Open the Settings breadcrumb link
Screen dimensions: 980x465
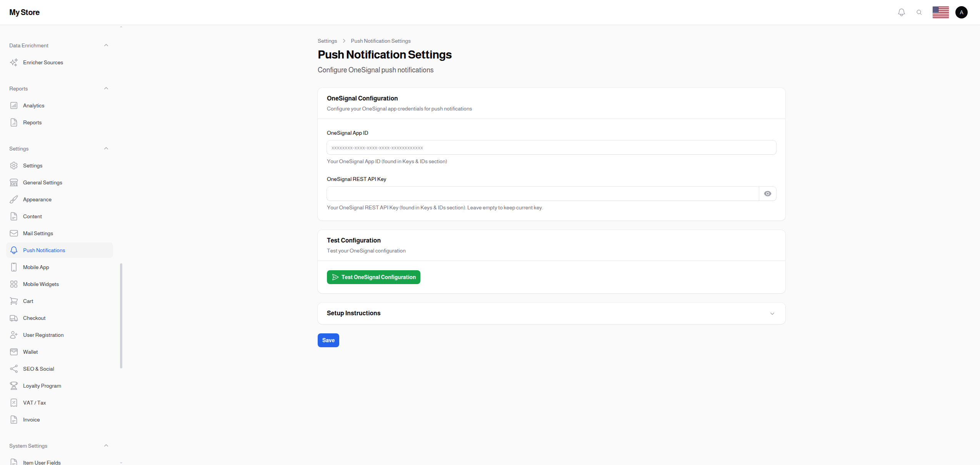pos(327,41)
